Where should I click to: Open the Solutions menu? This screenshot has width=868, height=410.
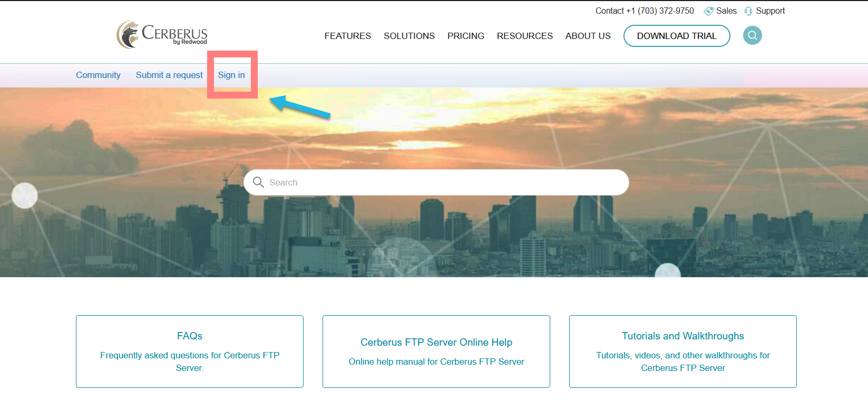coord(409,36)
